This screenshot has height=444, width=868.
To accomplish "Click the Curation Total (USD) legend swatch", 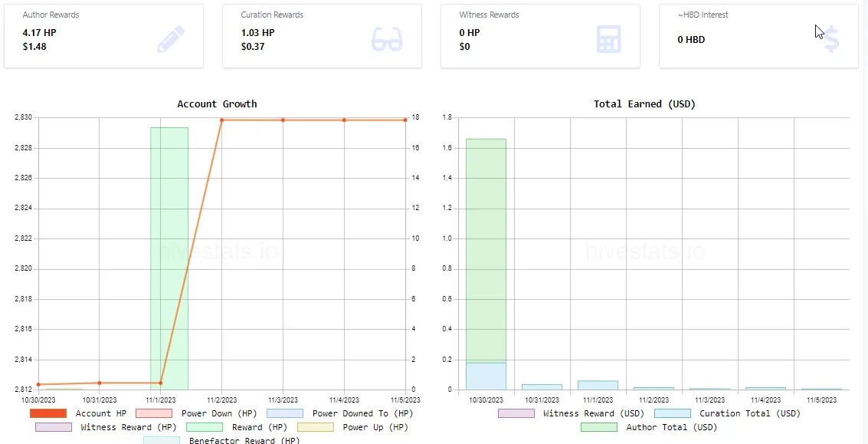I will [673, 414].
